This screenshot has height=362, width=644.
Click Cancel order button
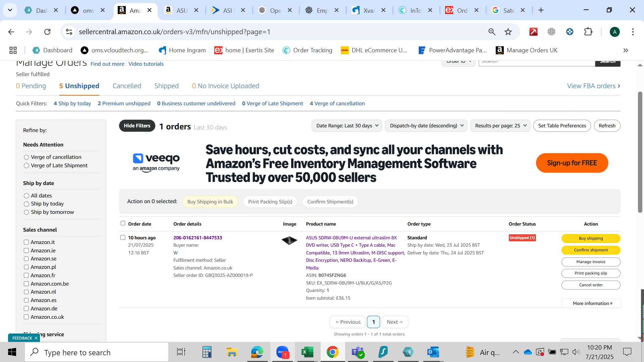pos(591,285)
